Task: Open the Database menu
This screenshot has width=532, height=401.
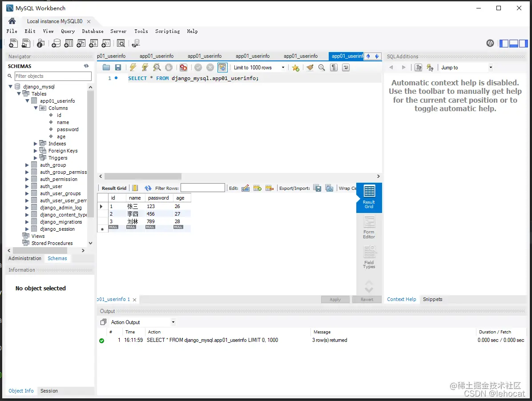Action: point(93,31)
